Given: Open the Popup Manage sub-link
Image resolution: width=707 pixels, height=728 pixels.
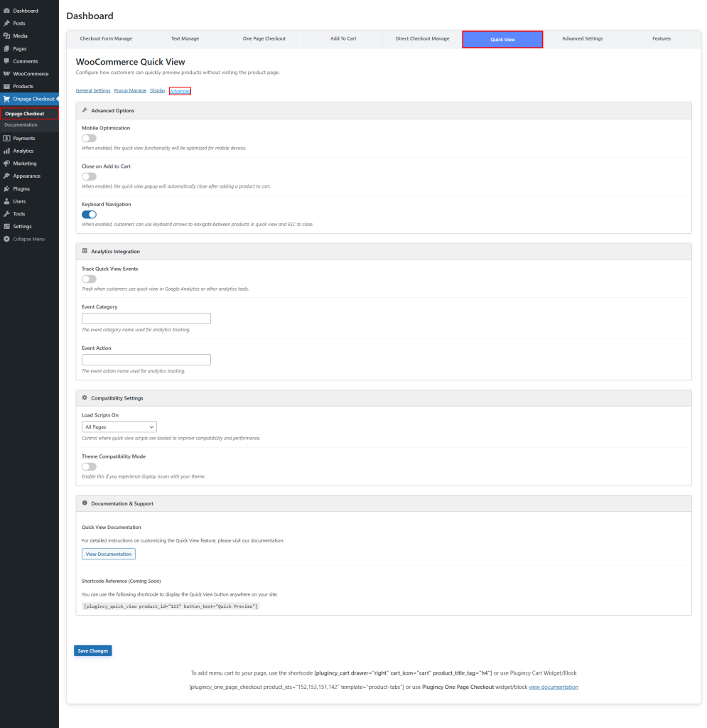Looking at the screenshot, I should pos(130,90).
